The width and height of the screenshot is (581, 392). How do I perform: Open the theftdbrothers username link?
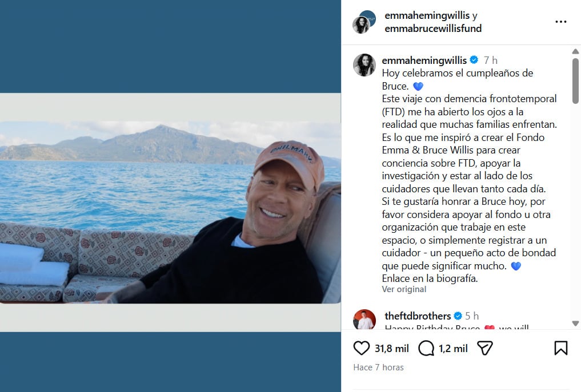click(418, 314)
